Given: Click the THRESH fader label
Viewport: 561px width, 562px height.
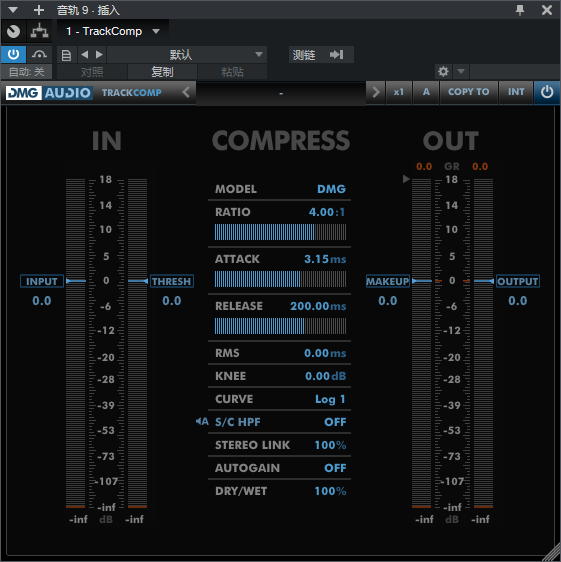Looking at the screenshot, I should pyautogui.click(x=172, y=281).
